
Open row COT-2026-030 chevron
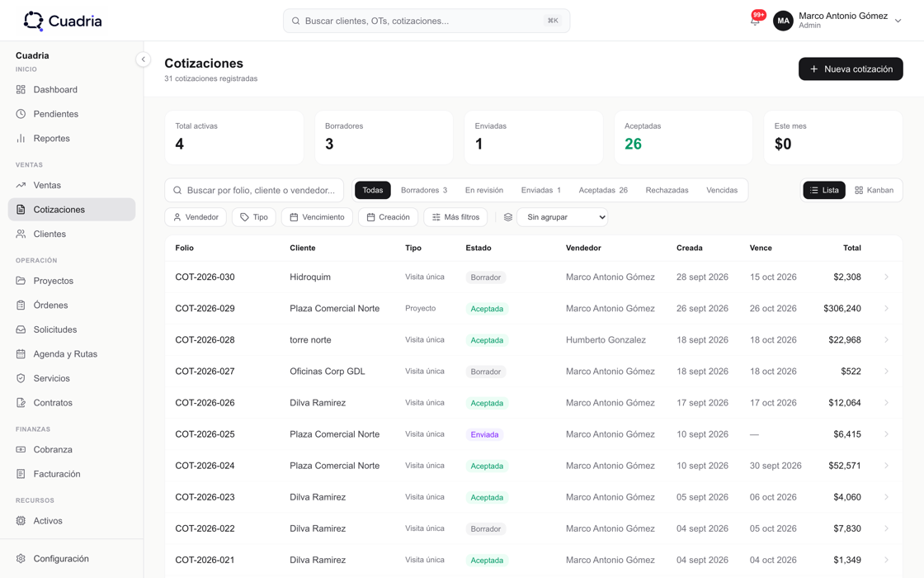click(886, 277)
